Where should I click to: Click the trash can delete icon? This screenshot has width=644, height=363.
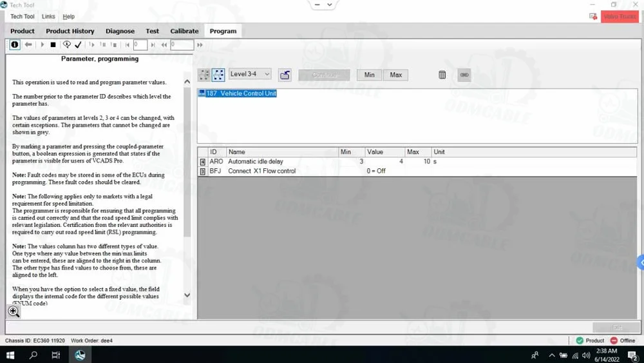[442, 75]
